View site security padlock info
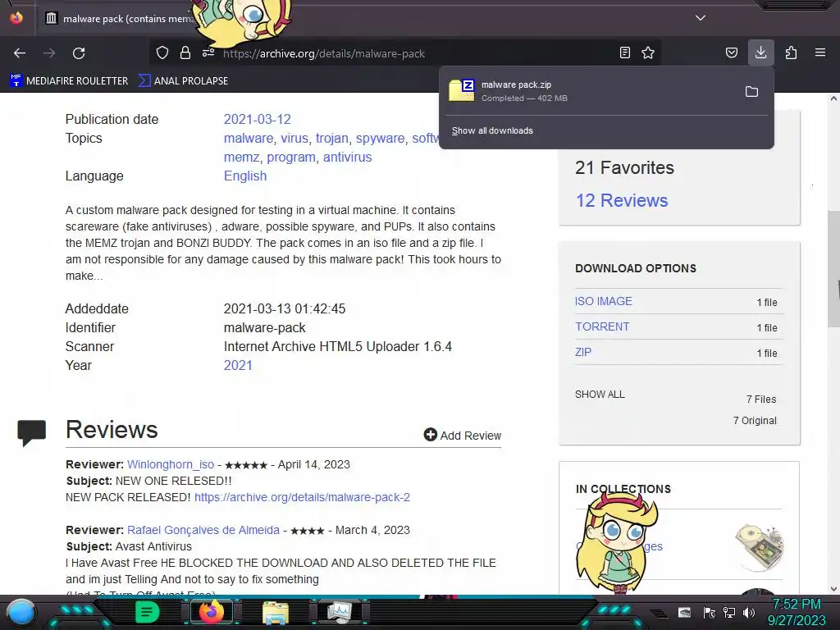 [x=185, y=52]
